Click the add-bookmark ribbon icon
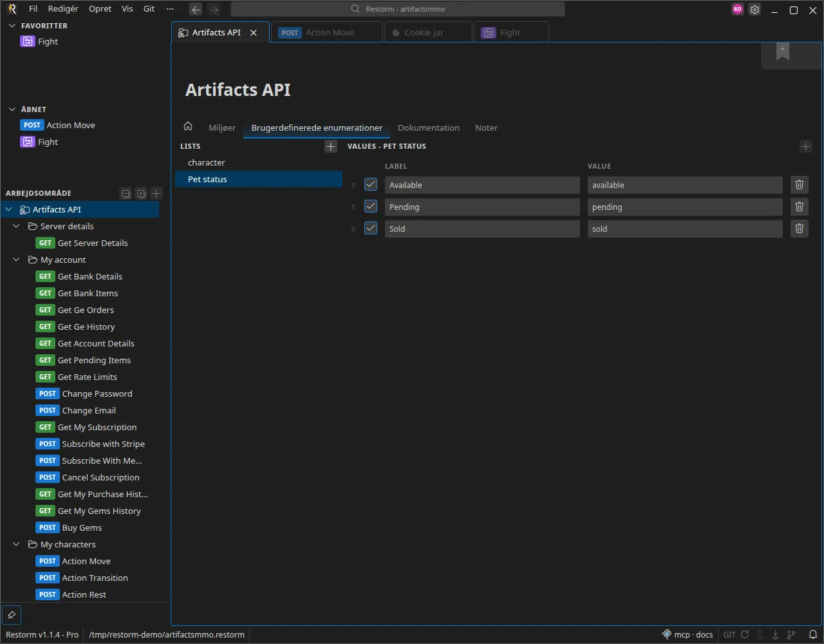824x644 pixels. 782,52
